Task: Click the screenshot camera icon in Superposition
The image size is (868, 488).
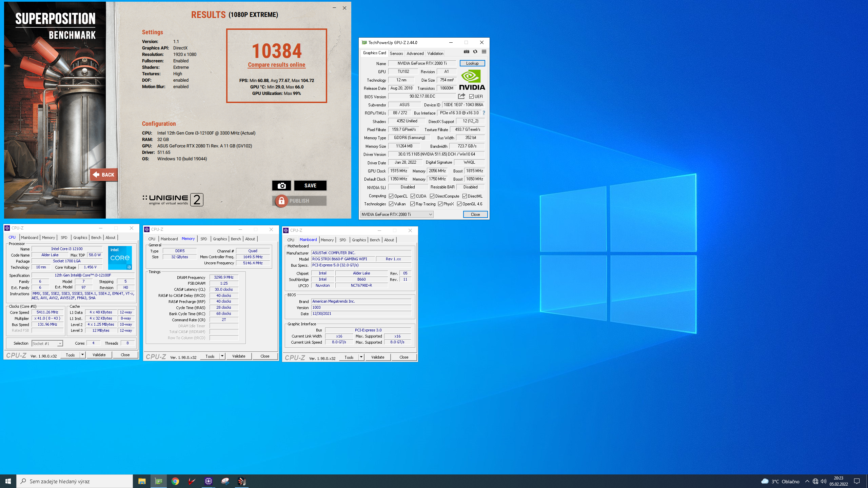Action: 281,185
